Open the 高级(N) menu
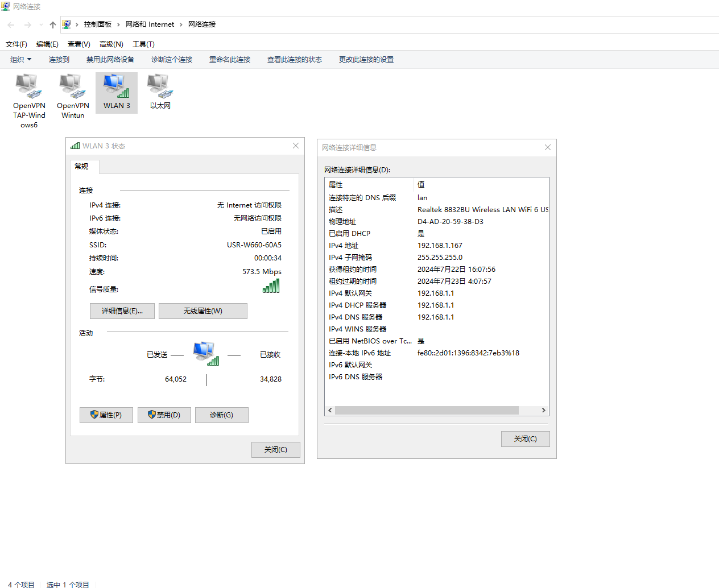719x588 pixels. pos(111,44)
